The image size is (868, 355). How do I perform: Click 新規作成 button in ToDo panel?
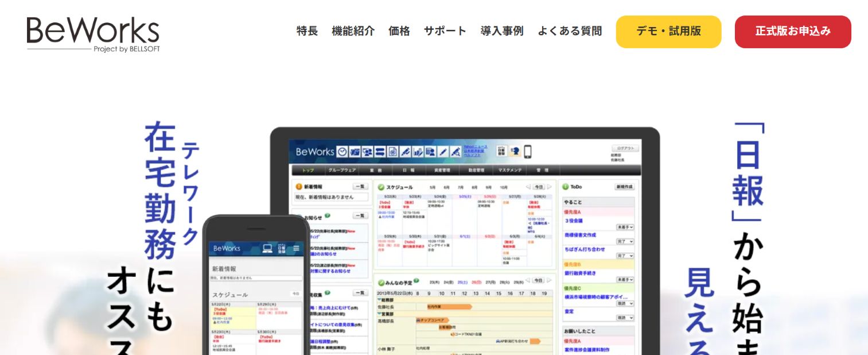coord(625,187)
